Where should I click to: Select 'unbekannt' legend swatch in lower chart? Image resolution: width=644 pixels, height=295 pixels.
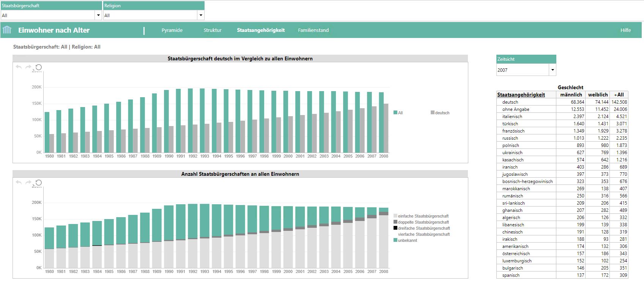(x=395, y=240)
